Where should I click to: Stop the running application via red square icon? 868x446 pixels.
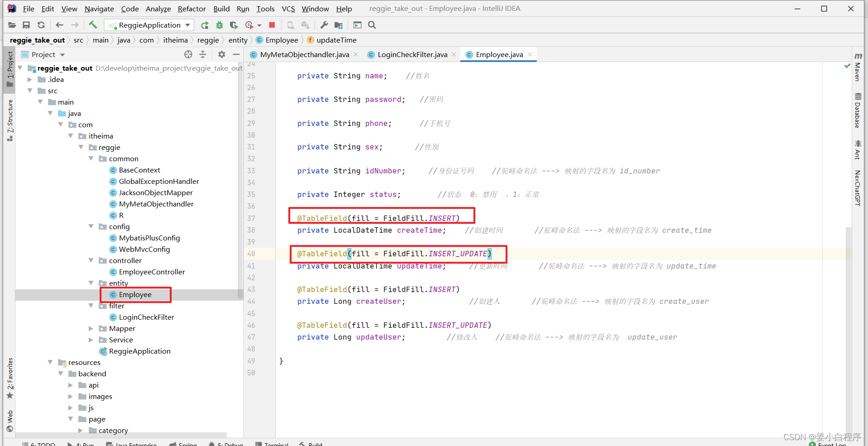click(x=272, y=25)
